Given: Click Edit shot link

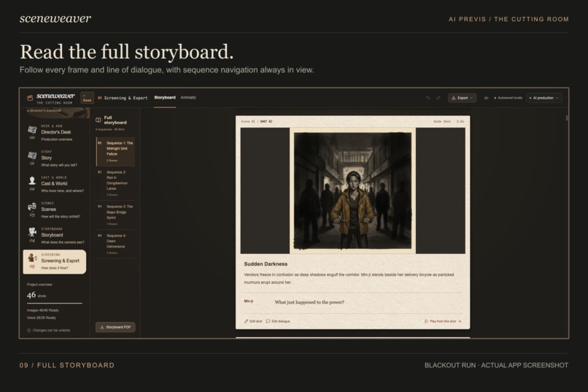Looking at the screenshot, I should tap(253, 321).
